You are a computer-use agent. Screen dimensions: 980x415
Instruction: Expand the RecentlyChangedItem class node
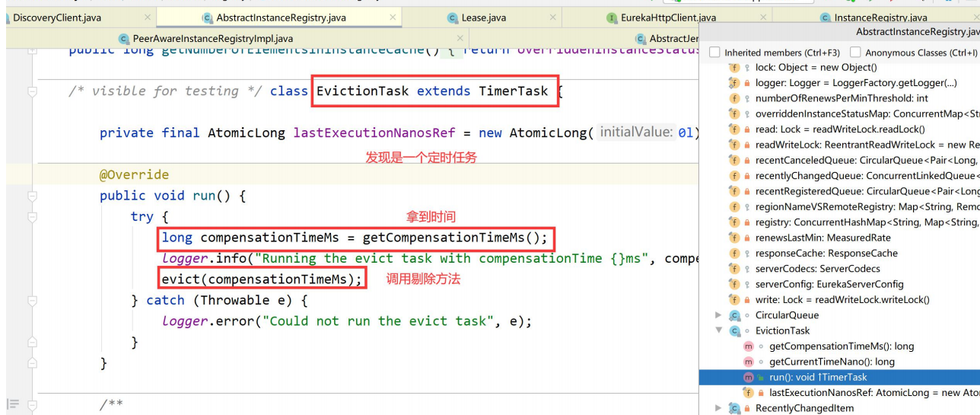coord(718,408)
